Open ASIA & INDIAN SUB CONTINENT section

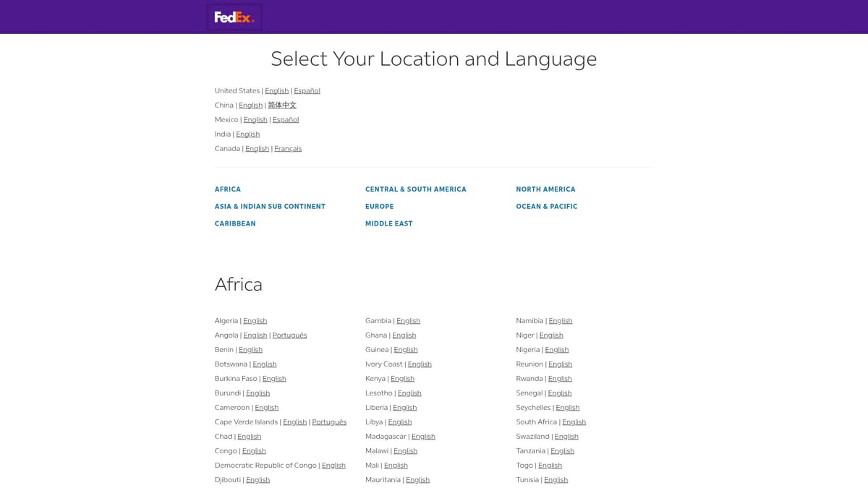[x=270, y=206]
